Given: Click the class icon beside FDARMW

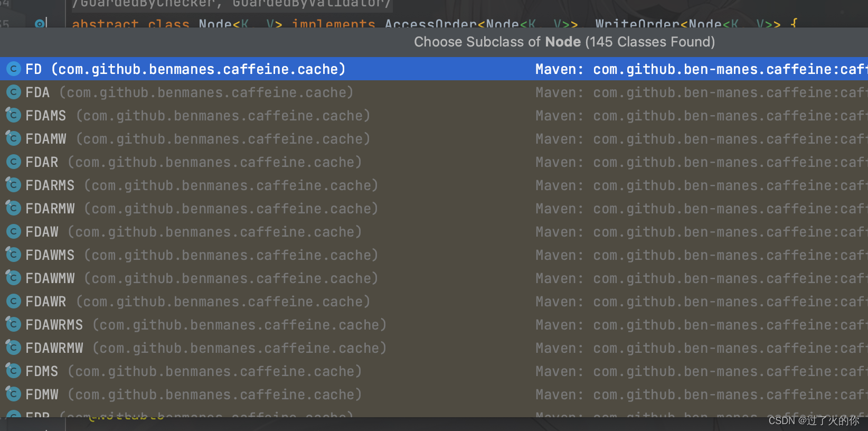Looking at the screenshot, I should [13, 208].
